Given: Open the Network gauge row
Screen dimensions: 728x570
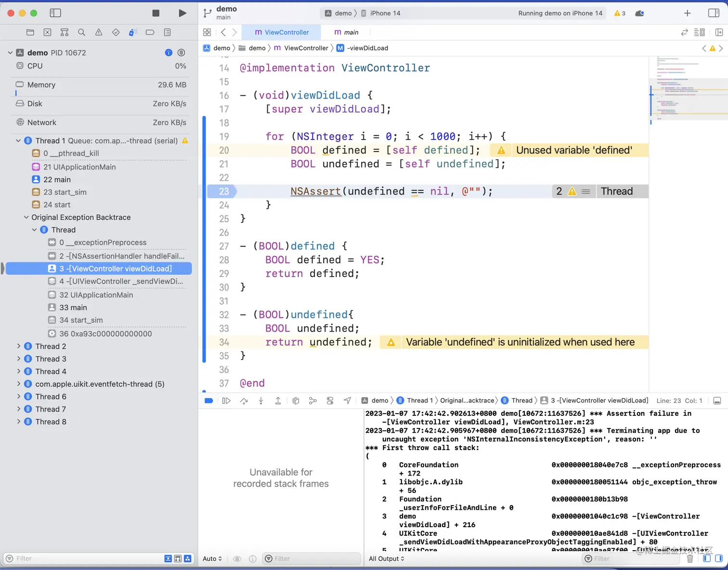Looking at the screenshot, I should tap(101, 122).
